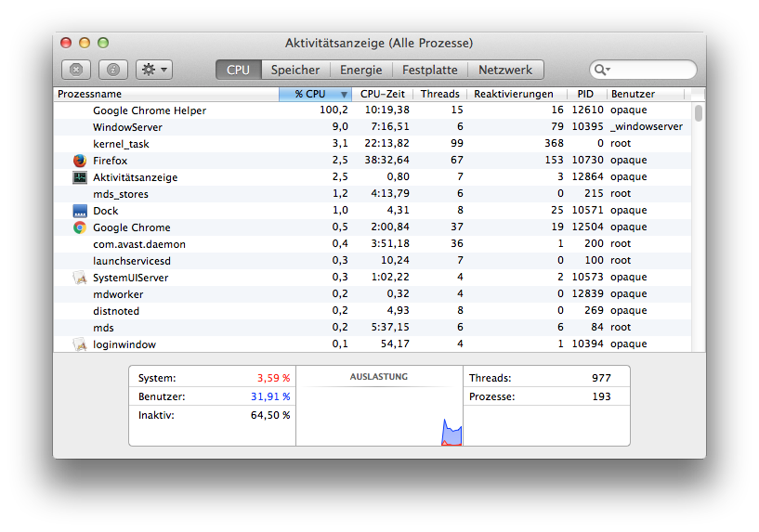Open the Festplatte tab

(x=429, y=70)
